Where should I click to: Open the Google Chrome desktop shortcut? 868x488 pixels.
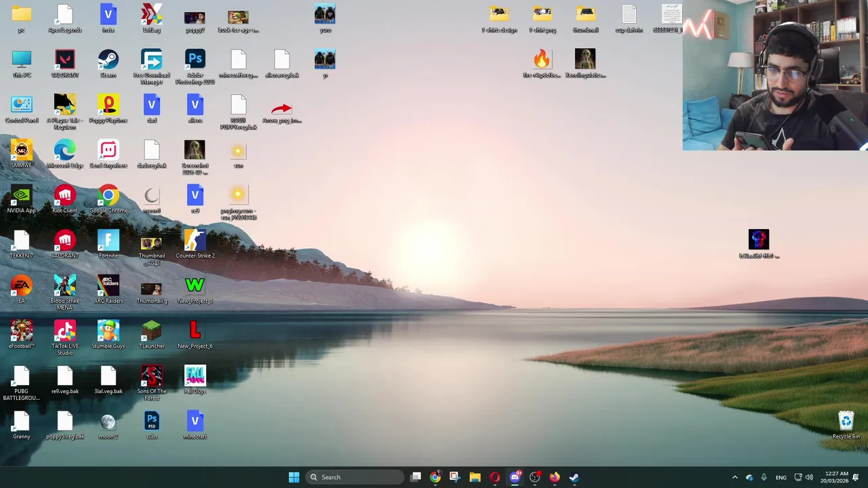[108, 200]
